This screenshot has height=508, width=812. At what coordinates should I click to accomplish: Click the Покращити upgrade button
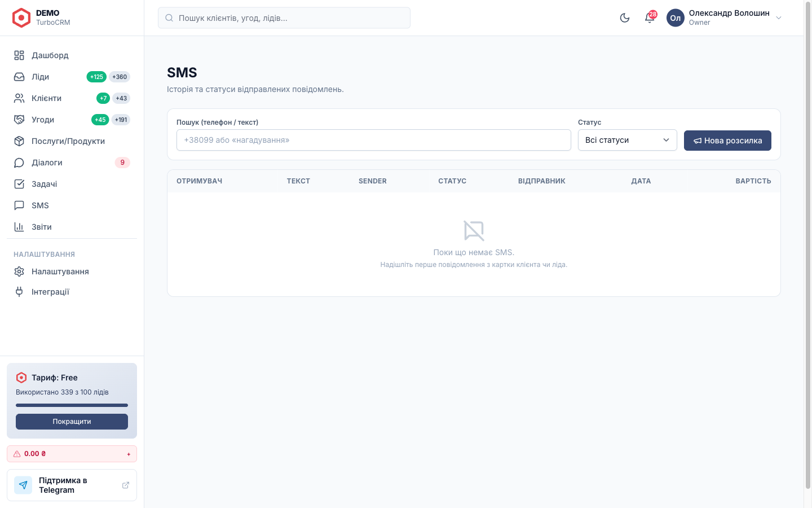point(72,422)
